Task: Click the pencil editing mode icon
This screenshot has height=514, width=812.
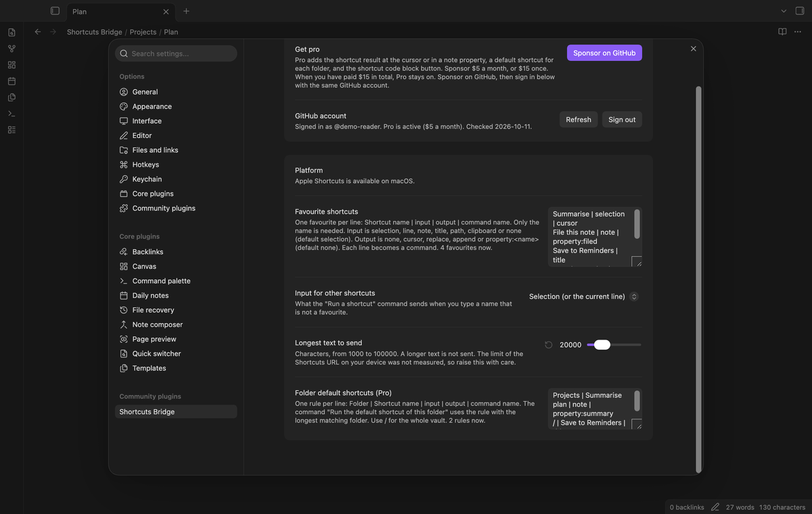Action: coord(715,507)
